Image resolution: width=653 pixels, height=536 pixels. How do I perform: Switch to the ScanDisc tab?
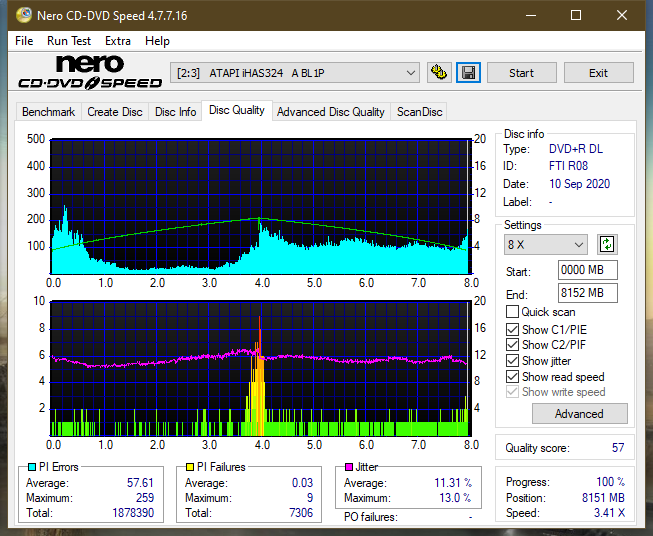pyautogui.click(x=419, y=112)
